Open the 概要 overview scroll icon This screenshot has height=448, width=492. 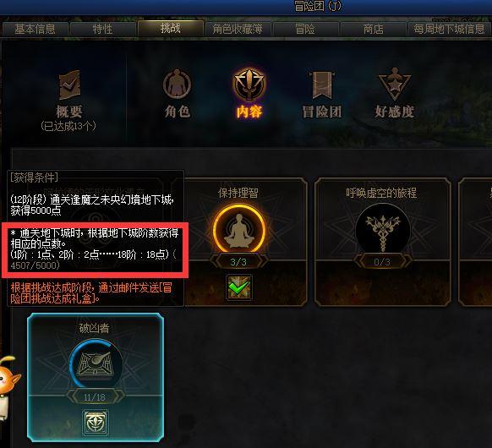pyautogui.click(x=69, y=84)
